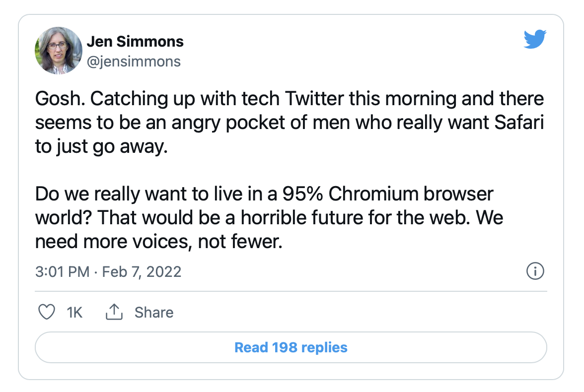Click 'need more voices, not fewer.' line
Screen dimensions: 584x392
(x=158, y=242)
